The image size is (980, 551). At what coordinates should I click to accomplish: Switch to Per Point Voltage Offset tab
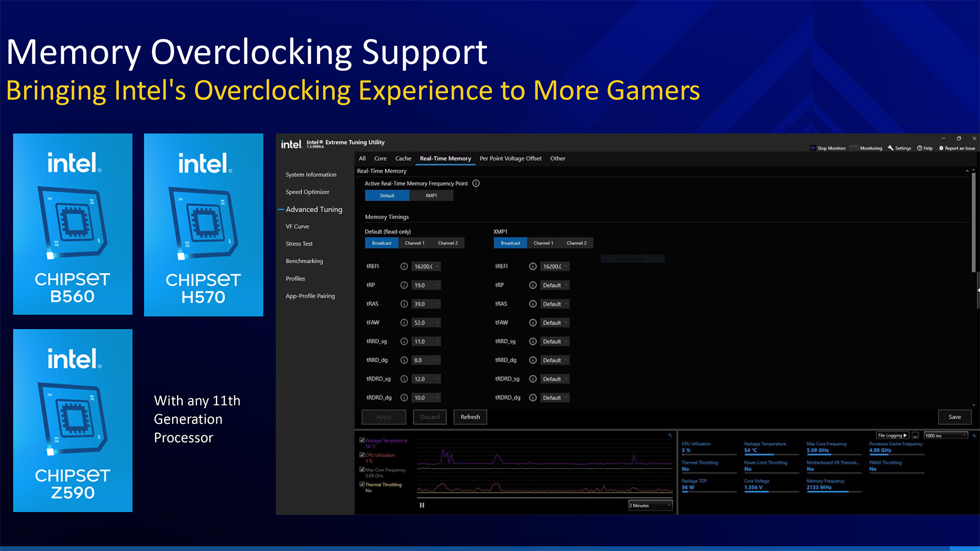[x=510, y=159]
